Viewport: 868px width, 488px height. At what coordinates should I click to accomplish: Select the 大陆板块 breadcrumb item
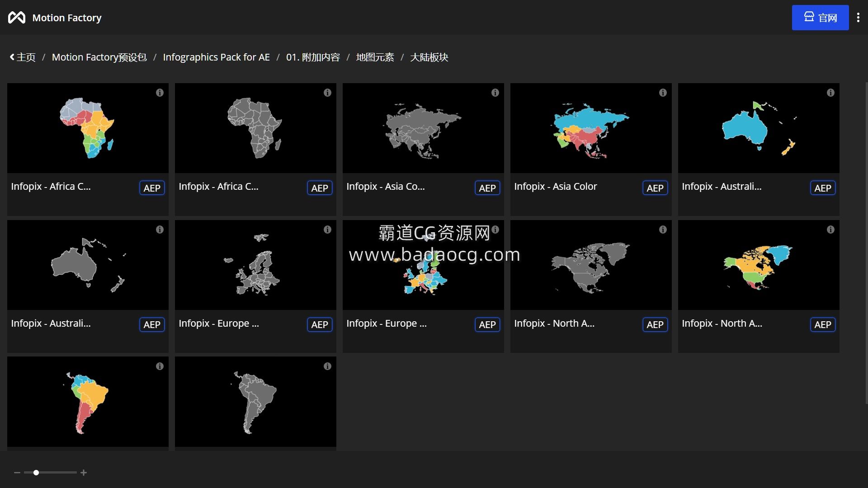[x=429, y=57]
